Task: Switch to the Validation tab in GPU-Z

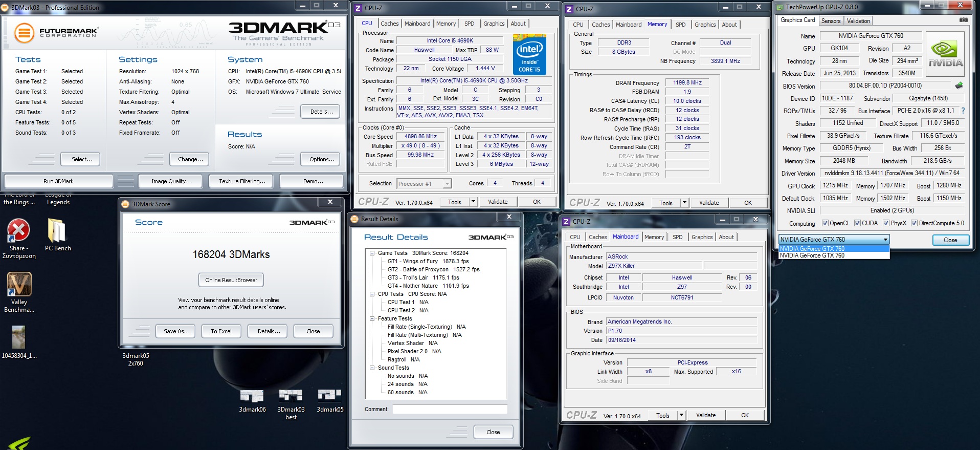Action: [x=858, y=21]
